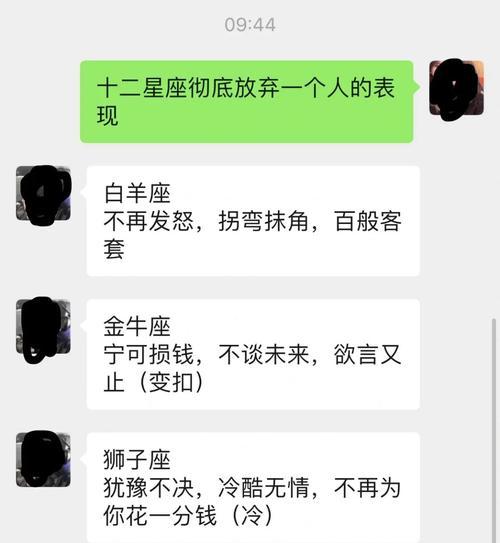Click the (变扣) text in 金牛座 message
The width and height of the screenshot is (500, 543).
click(170, 382)
